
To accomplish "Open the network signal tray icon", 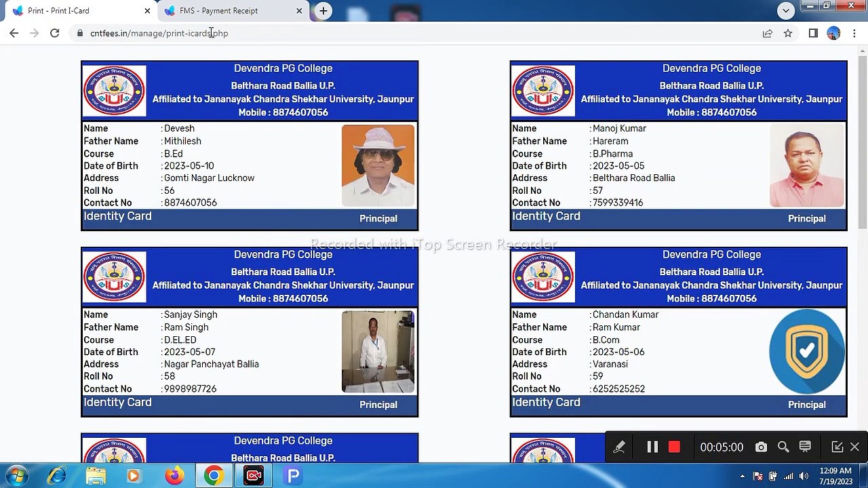I will coord(788,476).
